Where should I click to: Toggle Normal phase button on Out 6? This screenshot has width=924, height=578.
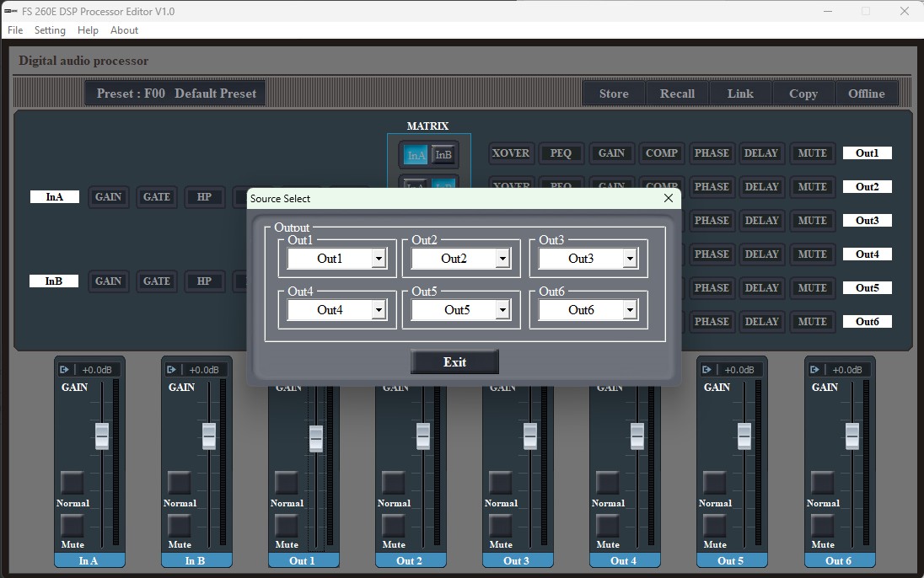(x=823, y=483)
